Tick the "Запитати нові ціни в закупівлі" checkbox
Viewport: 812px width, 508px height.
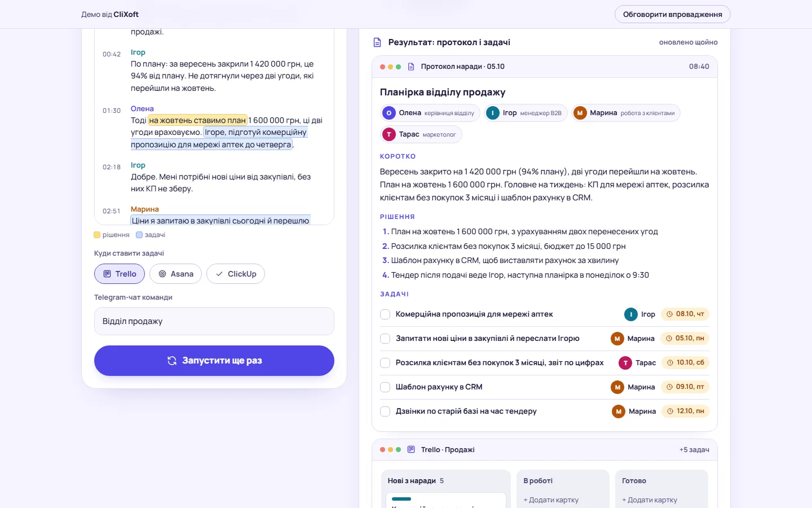click(385, 339)
